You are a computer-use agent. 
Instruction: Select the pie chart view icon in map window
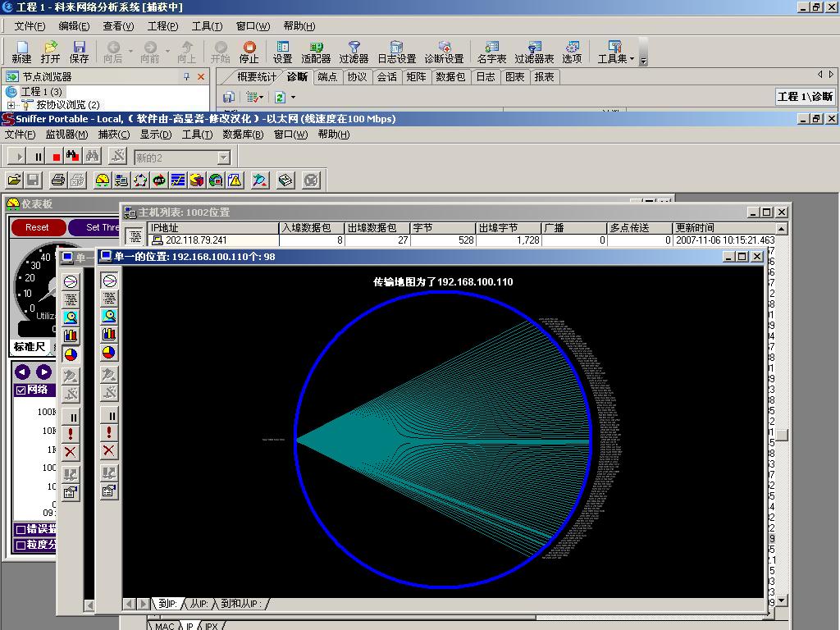click(x=109, y=353)
